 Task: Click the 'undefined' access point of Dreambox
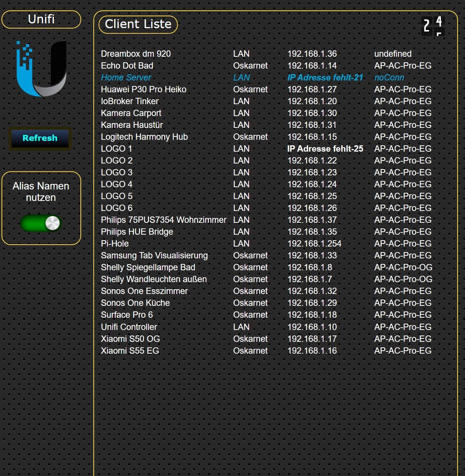(x=393, y=54)
